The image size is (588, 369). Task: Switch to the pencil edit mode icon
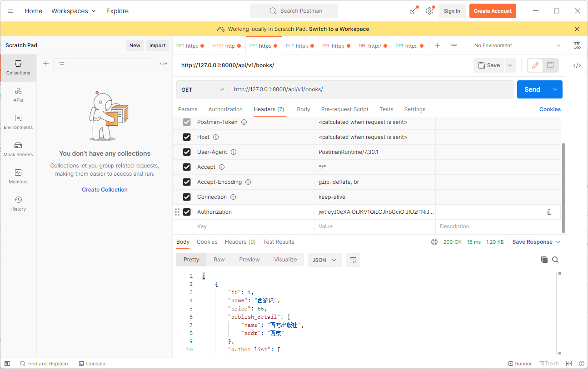pyautogui.click(x=535, y=65)
